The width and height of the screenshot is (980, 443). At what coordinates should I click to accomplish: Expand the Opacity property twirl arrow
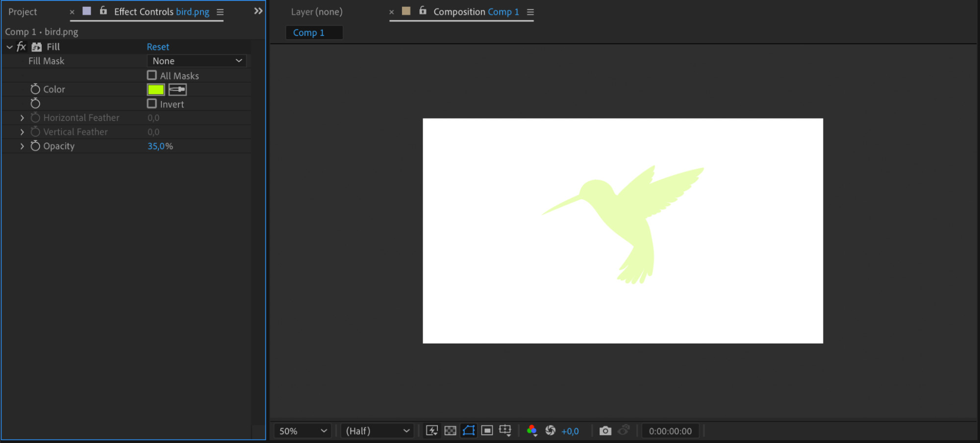22,146
